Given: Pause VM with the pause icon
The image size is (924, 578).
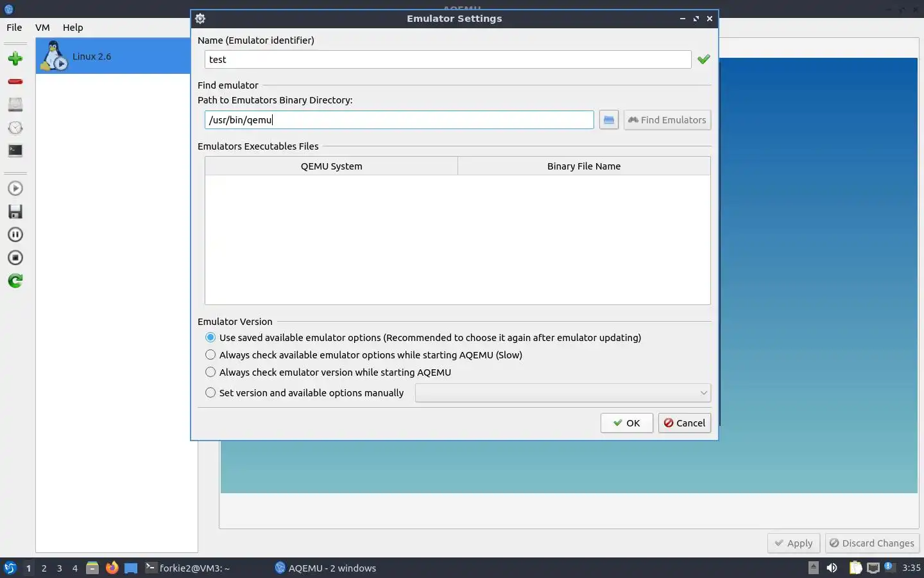Looking at the screenshot, I should [15, 234].
